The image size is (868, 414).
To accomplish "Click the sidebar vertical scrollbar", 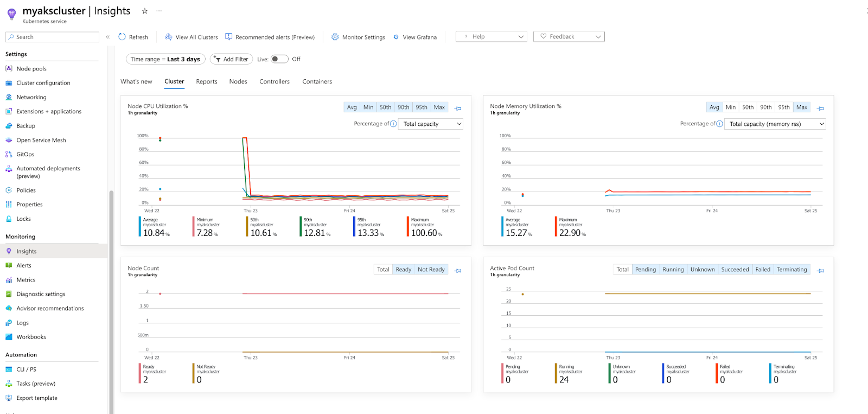I will pyautogui.click(x=111, y=302).
